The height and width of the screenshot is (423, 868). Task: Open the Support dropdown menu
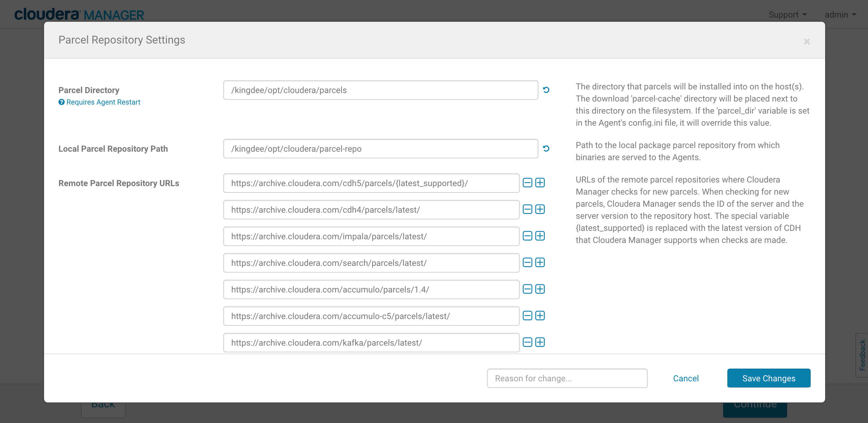[787, 15]
